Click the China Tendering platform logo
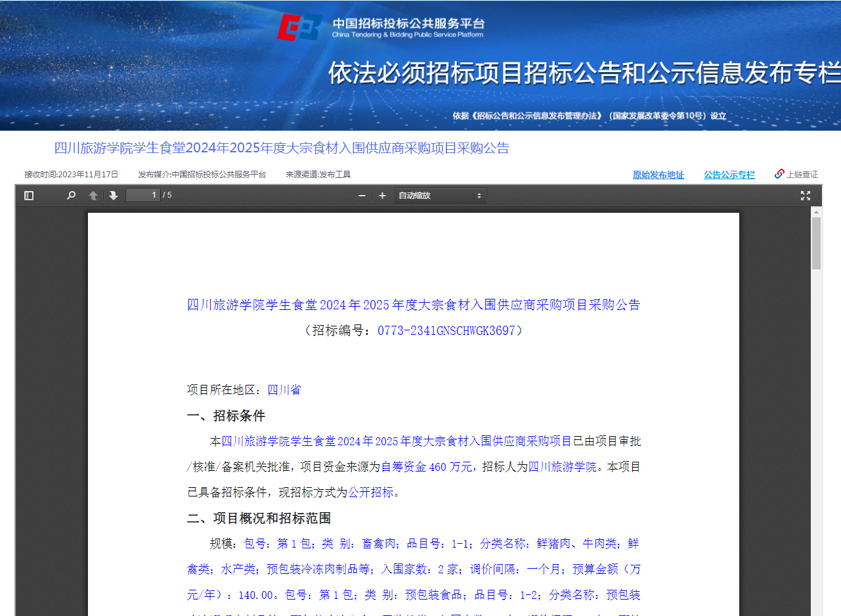The width and height of the screenshot is (841, 616). 299,28
